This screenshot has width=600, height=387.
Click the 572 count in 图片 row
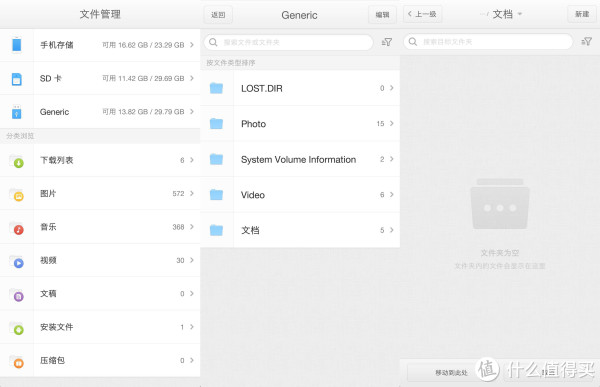pyautogui.click(x=178, y=194)
